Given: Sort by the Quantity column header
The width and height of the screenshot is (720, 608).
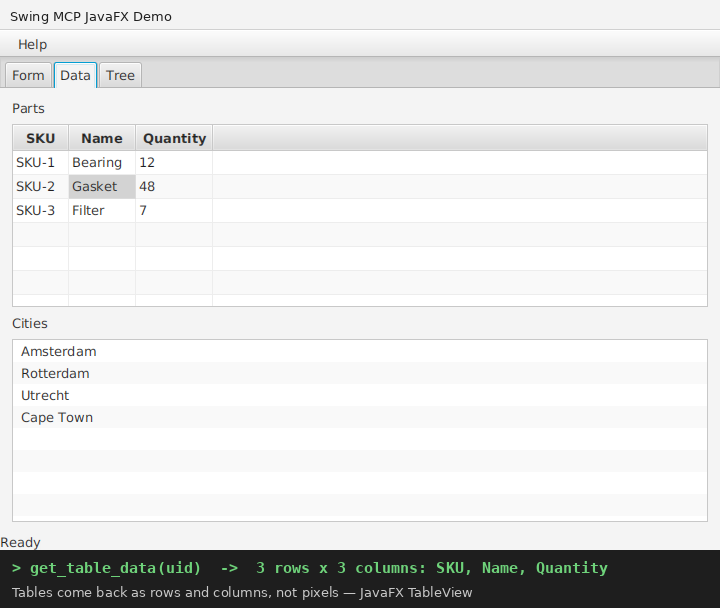Looking at the screenshot, I should [174, 138].
